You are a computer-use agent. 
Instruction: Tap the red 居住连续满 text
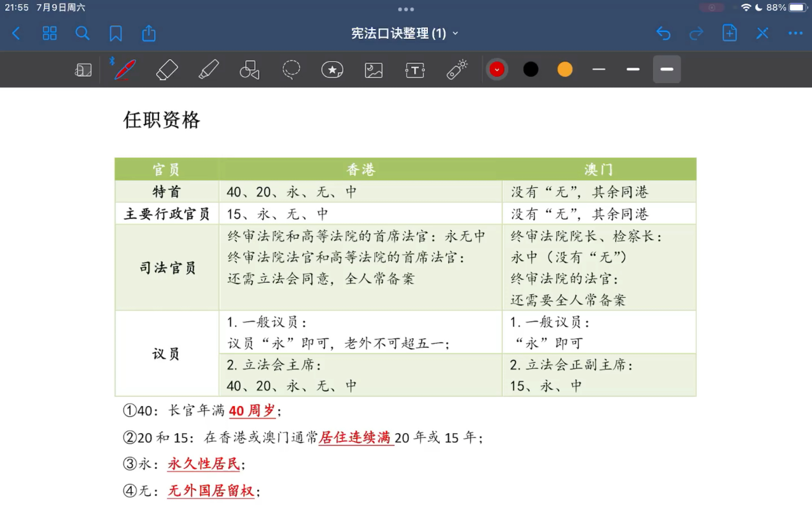pos(355,437)
